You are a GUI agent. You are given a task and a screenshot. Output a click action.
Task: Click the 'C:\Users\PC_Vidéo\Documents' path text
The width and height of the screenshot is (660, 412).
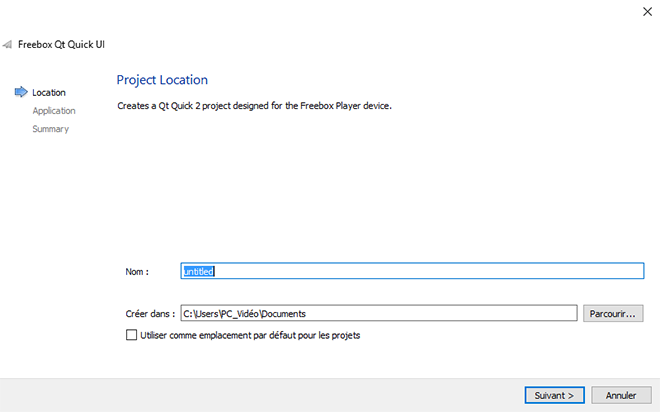245,314
